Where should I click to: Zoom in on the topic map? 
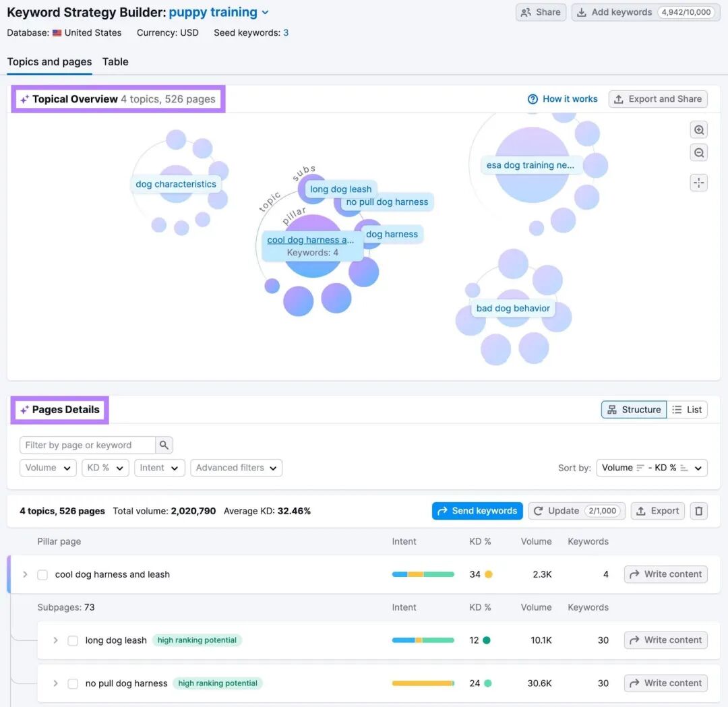tap(699, 130)
